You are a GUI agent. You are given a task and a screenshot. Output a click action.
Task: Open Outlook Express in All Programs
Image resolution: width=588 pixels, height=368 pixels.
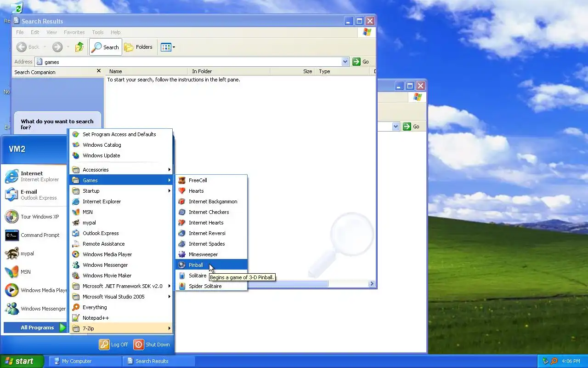click(x=121, y=233)
